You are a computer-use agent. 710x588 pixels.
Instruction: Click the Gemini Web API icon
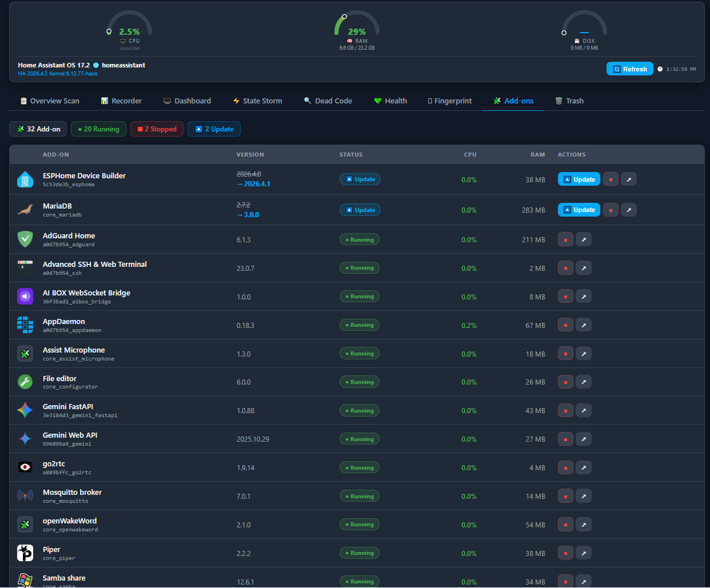tap(25, 439)
